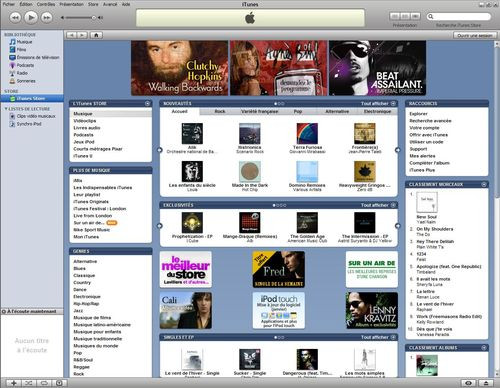Image resolution: width=500 pixels, height=388 pixels.
Task: Open the Store menu
Action: point(93,4)
